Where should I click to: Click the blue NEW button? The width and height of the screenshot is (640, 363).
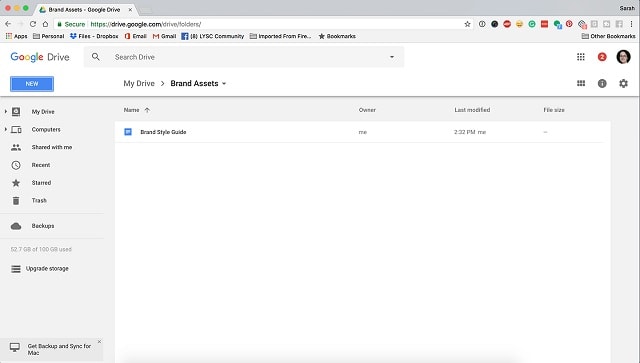32,84
